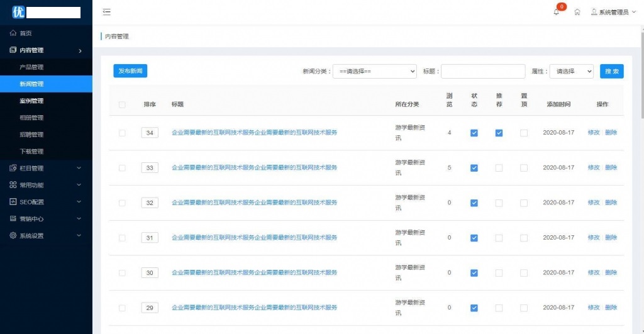644x334 pixels.
Task: Click the 优 logo icon
Action: click(x=18, y=12)
